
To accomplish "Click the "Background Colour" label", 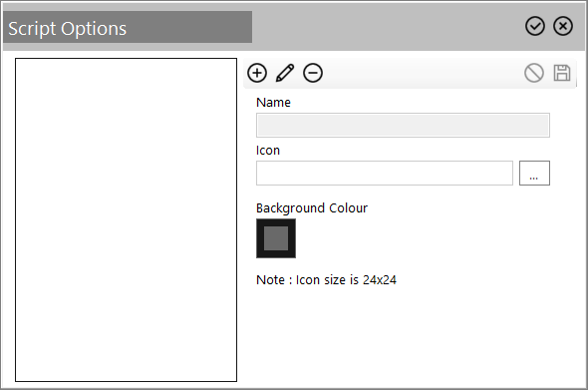I will click(x=312, y=208).
